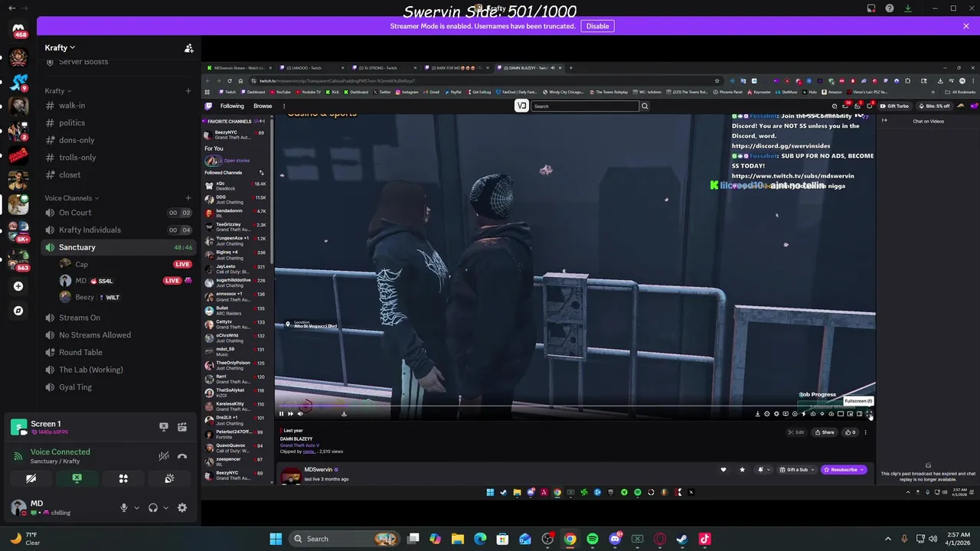
Task: Click Share button under the clip
Action: point(825,432)
